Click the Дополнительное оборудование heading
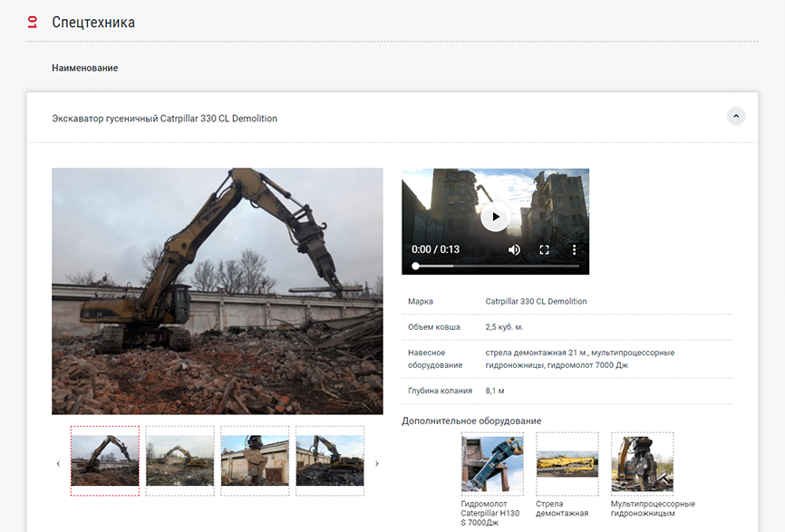This screenshot has height=532, width=785. click(471, 421)
